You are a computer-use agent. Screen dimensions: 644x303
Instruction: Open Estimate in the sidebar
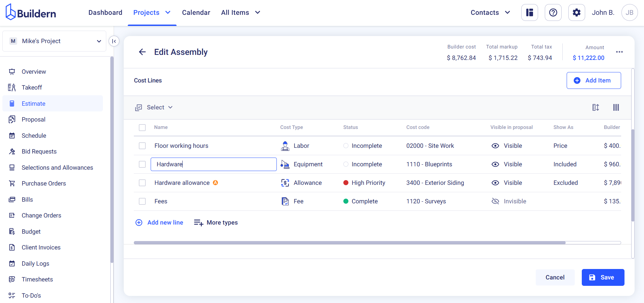click(53, 103)
